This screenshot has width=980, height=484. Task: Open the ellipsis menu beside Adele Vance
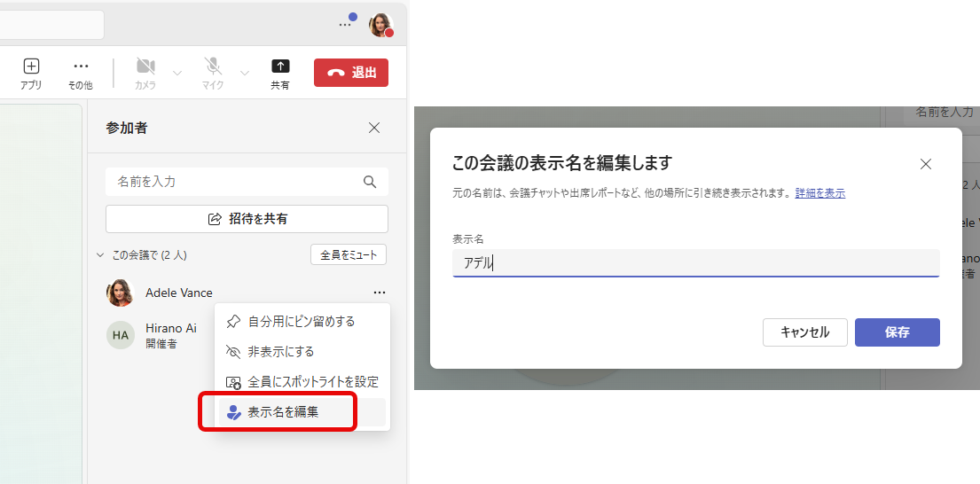(x=380, y=293)
